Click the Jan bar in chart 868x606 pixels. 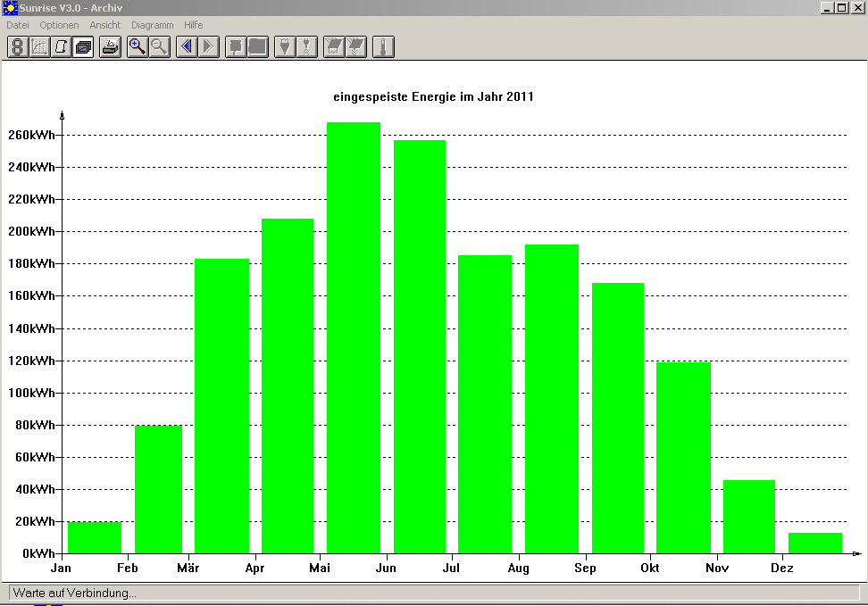(x=95, y=537)
